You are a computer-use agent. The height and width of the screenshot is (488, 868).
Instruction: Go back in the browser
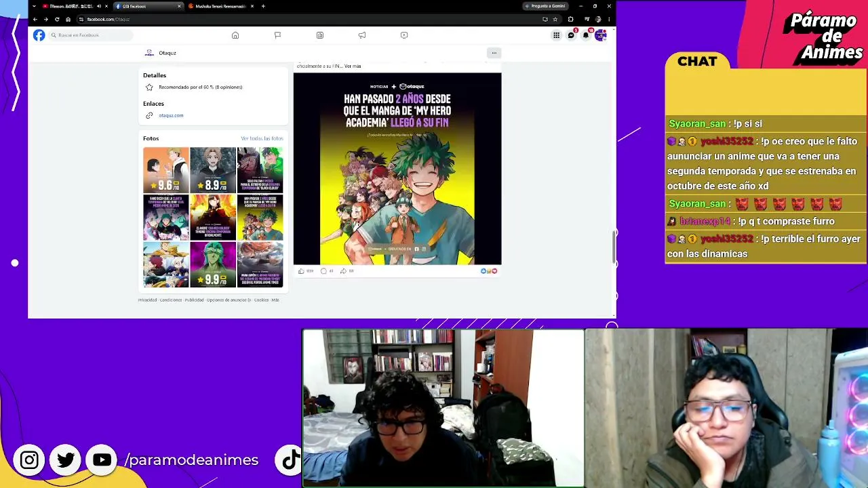click(x=35, y=19)
